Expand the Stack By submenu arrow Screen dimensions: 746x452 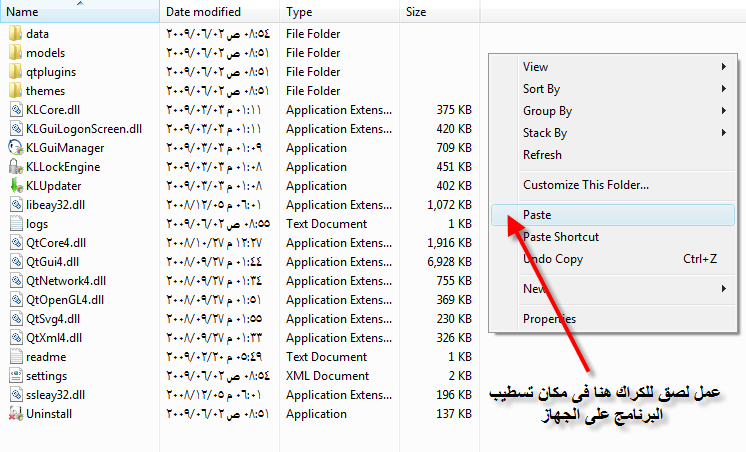click(x=724, y=132)
